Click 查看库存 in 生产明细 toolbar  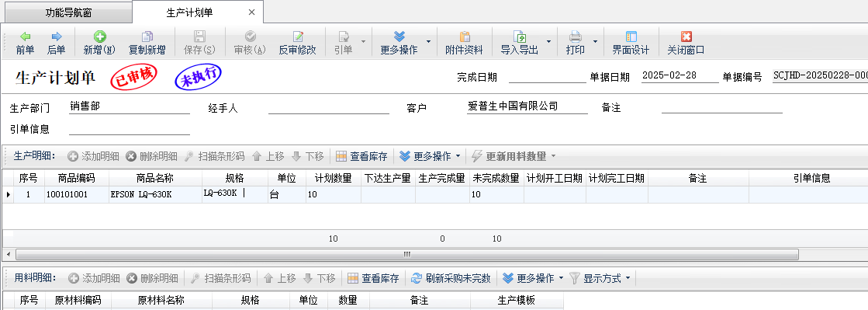tap(362, 156)
